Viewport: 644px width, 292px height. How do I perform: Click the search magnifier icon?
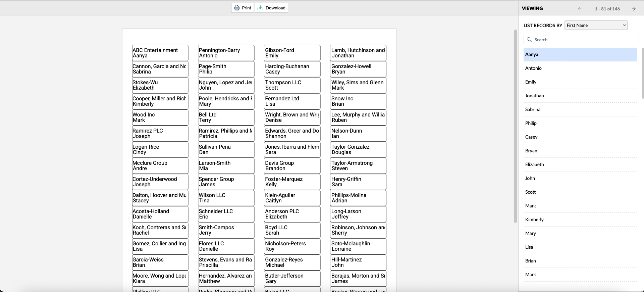point(529,40)
